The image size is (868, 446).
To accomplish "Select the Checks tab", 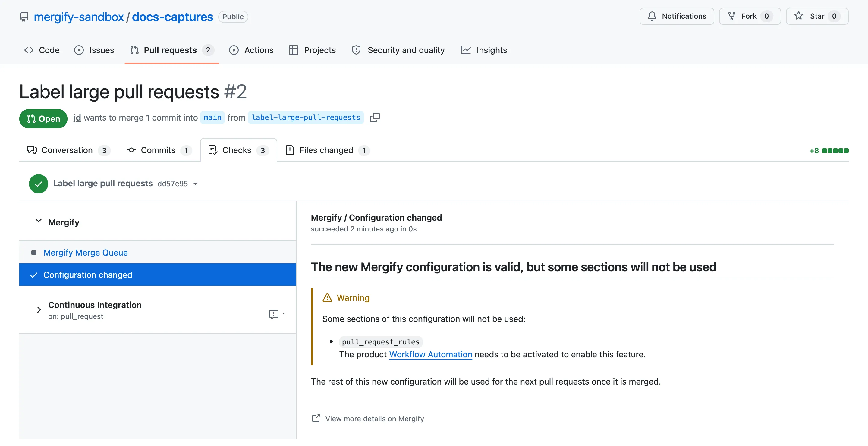I will 239,150.
